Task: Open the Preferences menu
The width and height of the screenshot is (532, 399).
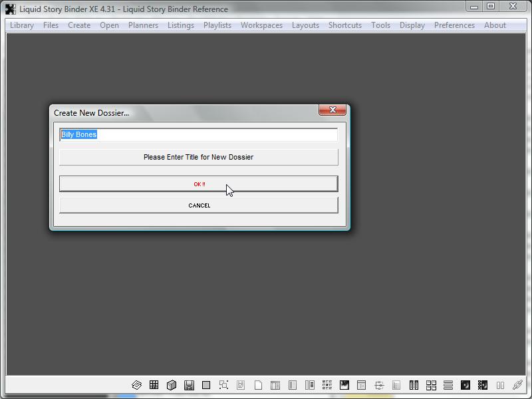Action: [454, 25]
